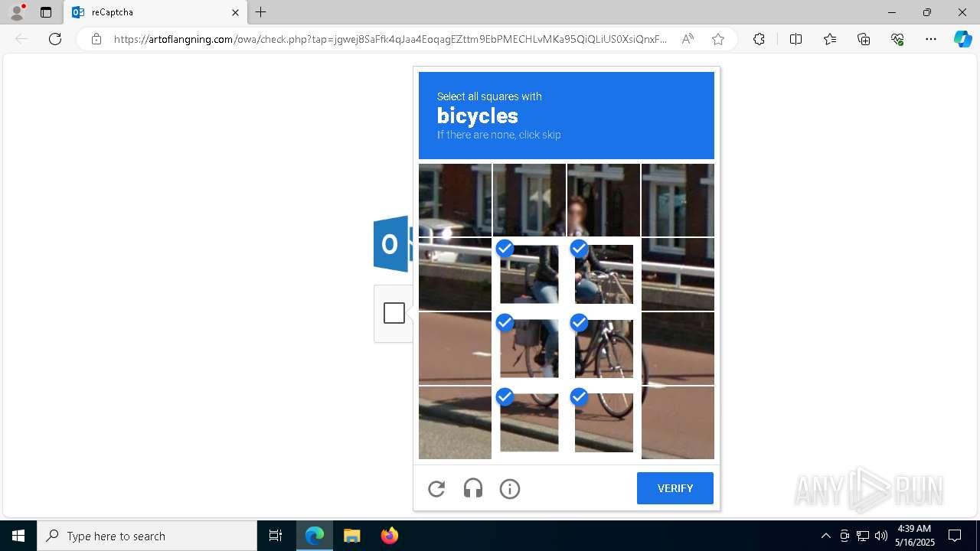The height and width of the screenshot is (551, 980).
Task: Add this page to favorites star
Action: click(x=718, y=39)
